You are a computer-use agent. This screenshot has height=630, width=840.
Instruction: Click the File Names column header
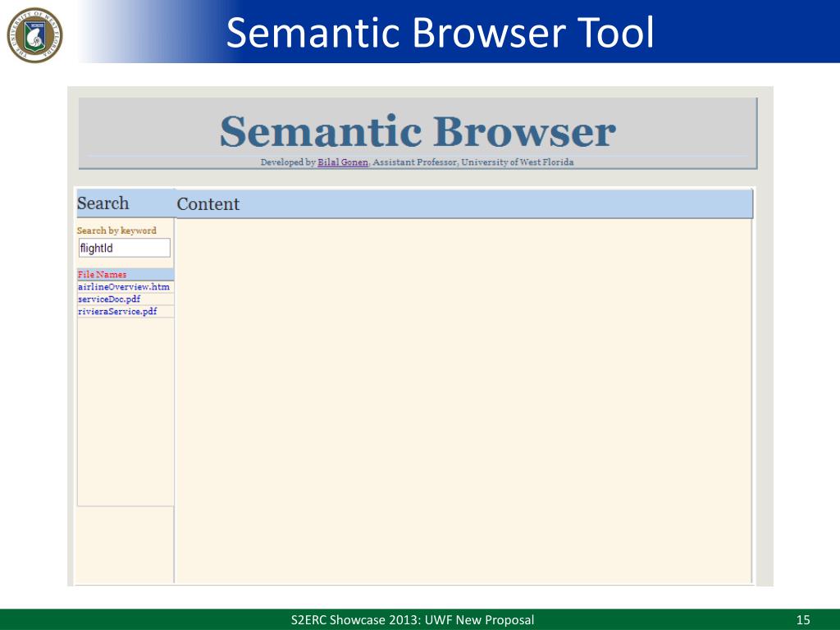click(103, 275)
